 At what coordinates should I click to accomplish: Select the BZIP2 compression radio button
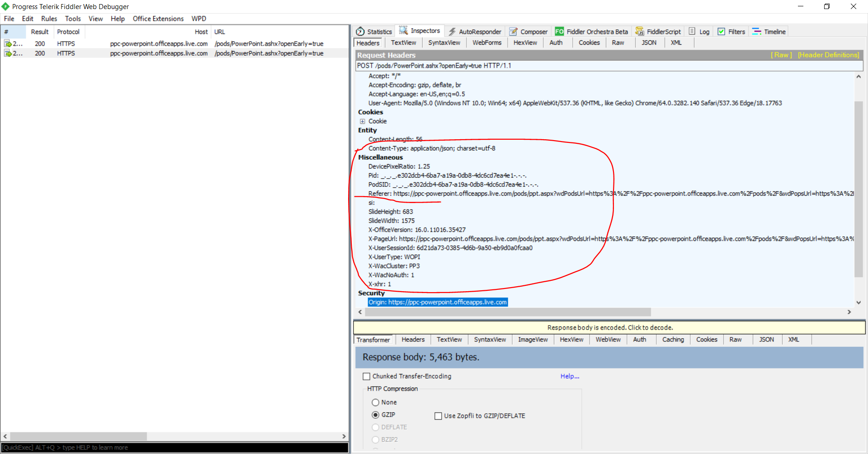375,440
